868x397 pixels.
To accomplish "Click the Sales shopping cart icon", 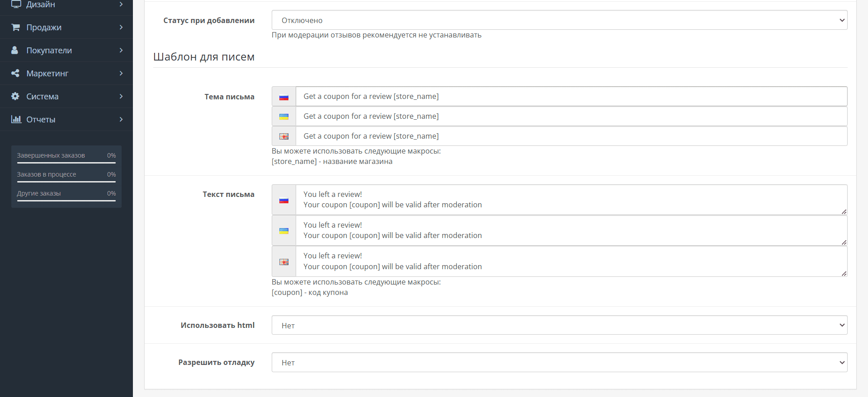I will click(15, 27).
